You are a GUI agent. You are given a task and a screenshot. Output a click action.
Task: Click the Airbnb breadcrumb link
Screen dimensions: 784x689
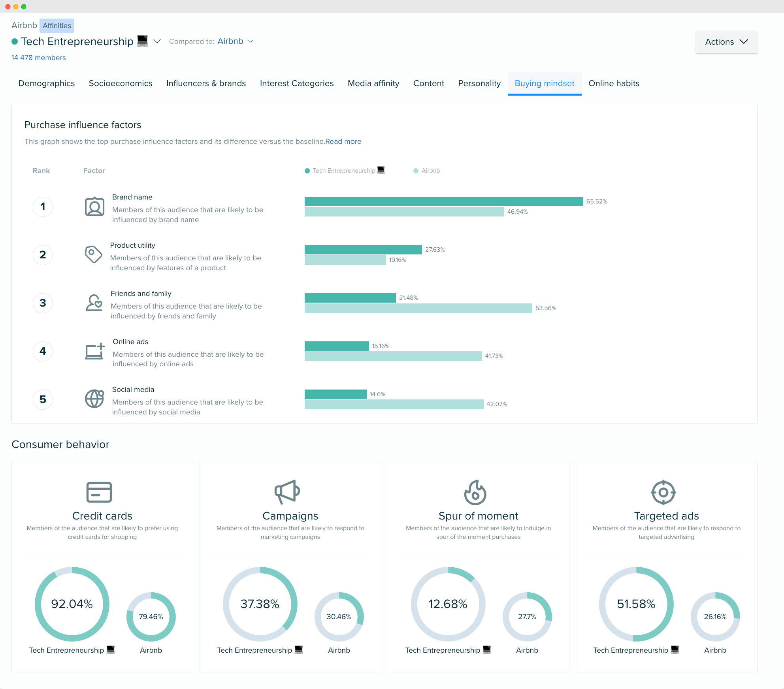(x=24, y=24)
